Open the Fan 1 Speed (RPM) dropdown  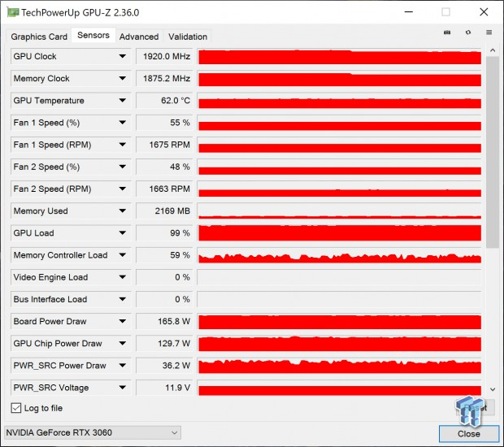[122, 145]
